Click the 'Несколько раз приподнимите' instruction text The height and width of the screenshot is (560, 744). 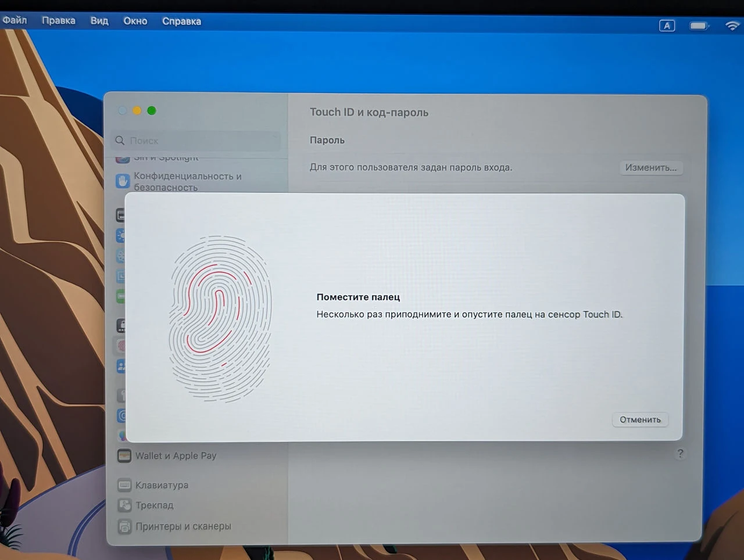(x=469, y=314)
